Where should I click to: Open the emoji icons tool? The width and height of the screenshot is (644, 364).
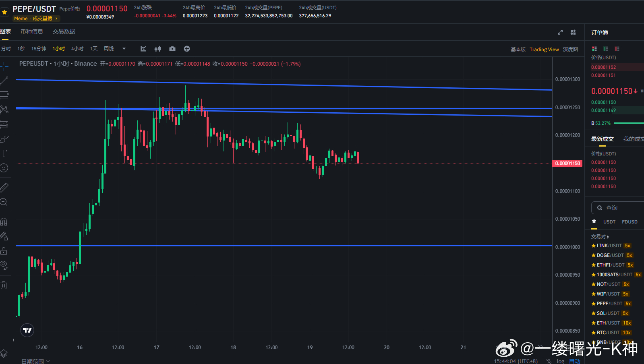4,168
